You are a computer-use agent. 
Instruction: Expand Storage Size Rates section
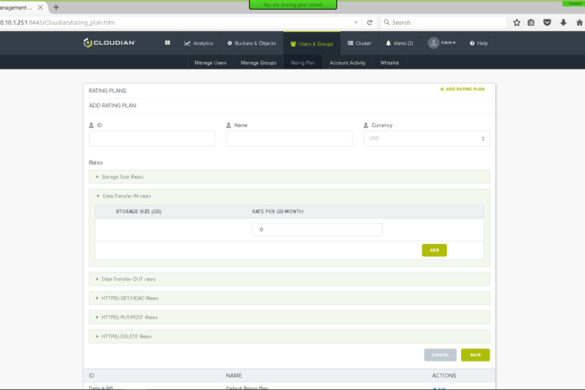click(290, 177)
